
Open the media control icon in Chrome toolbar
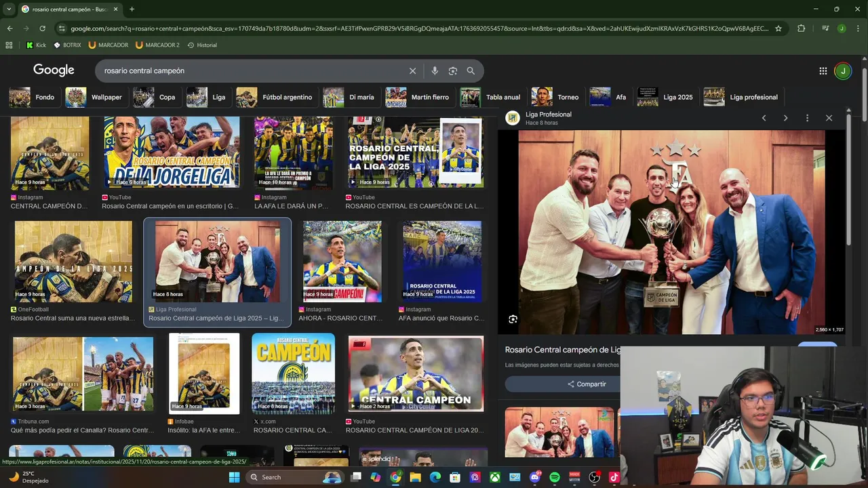[825, 28]
